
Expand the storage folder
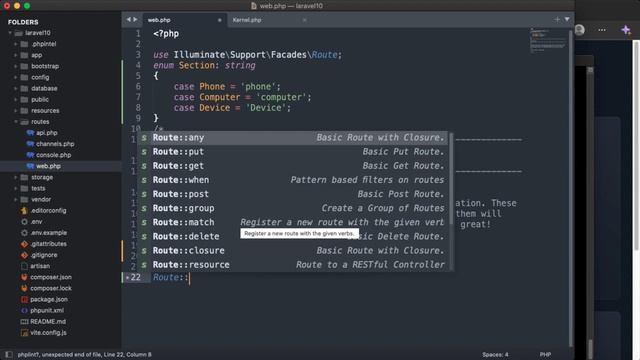(16, 177)
